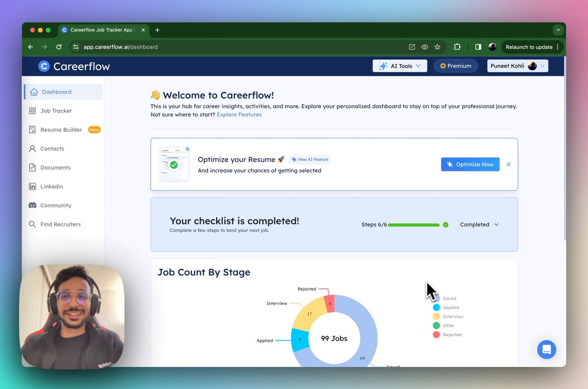The width and height of the screenshot is (588, 389).
Task: Click the Linkedin sidebar icon
Action: 32,186
